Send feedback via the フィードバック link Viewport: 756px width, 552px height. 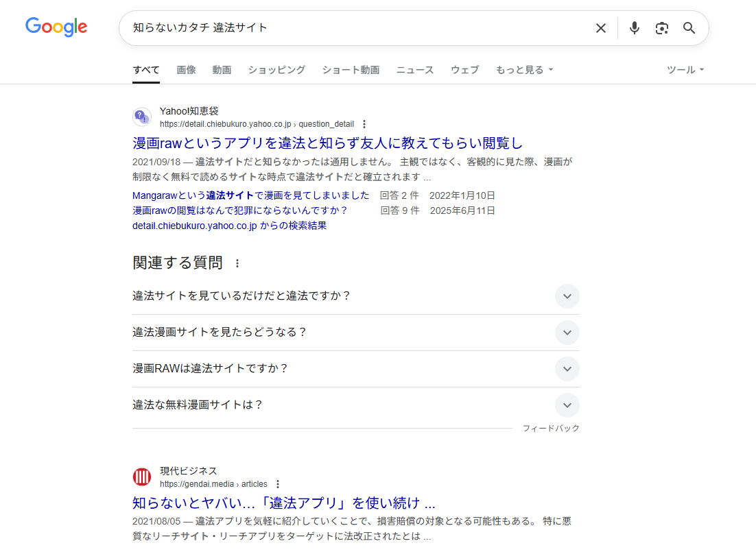pos(552,427)
